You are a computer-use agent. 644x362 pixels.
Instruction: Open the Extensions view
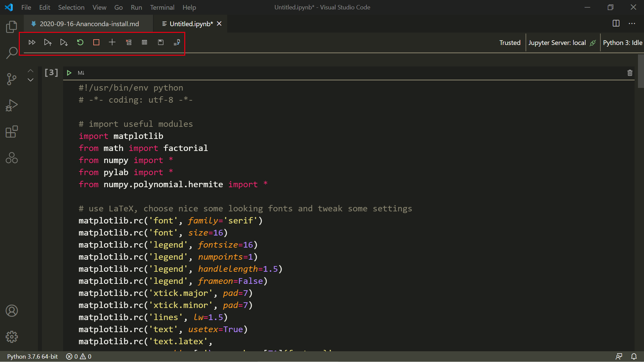pos(12,132)
